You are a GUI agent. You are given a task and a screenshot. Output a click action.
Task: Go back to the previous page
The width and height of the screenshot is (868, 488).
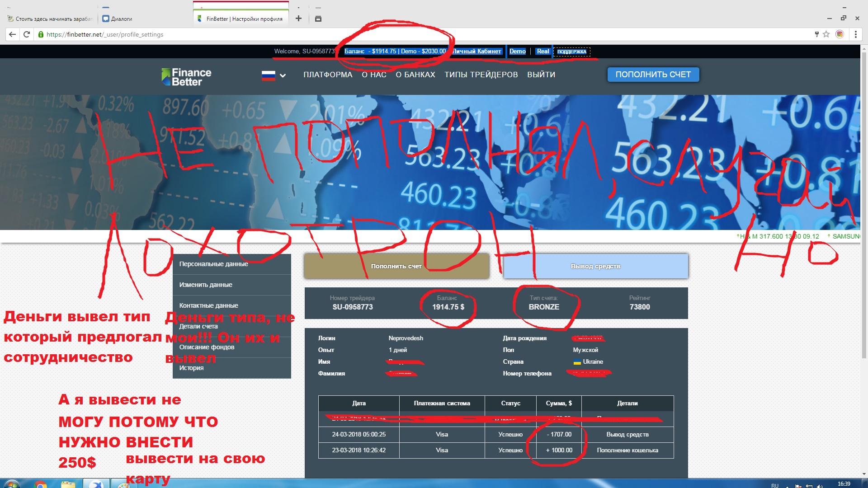[12, 34]
